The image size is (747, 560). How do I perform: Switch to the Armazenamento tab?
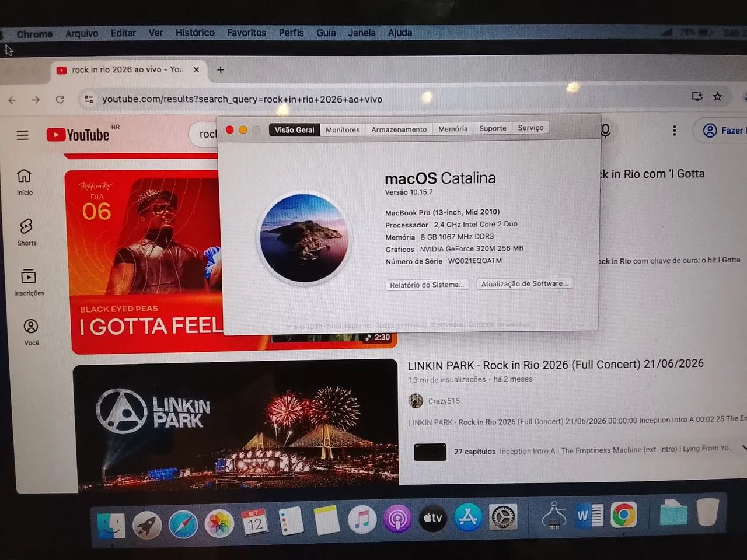399,129
